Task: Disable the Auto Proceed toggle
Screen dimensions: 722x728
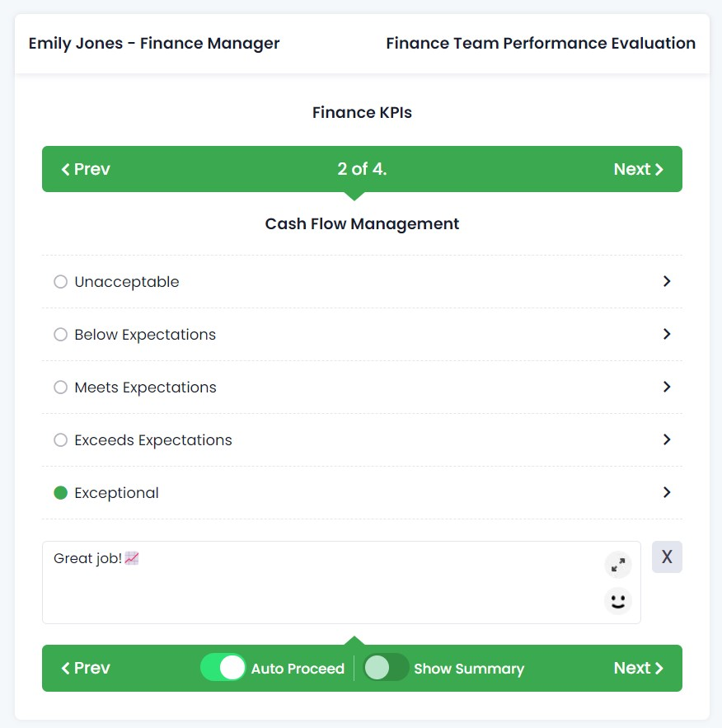Action: 223,668
